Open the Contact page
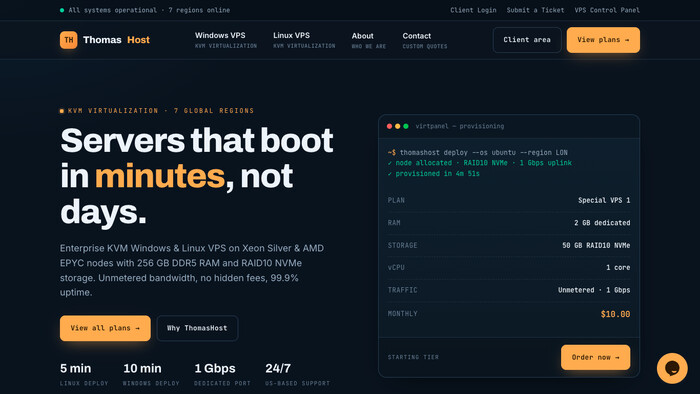 coord(425,40)
